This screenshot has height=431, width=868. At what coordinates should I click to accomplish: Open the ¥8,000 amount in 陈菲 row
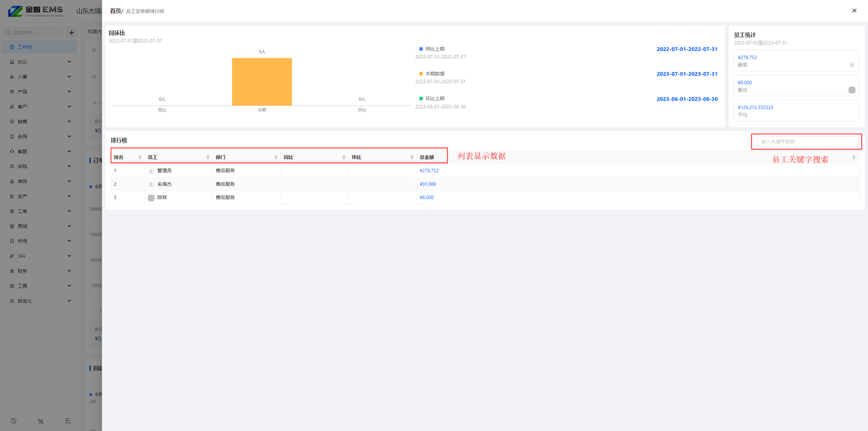click(427, 198)
